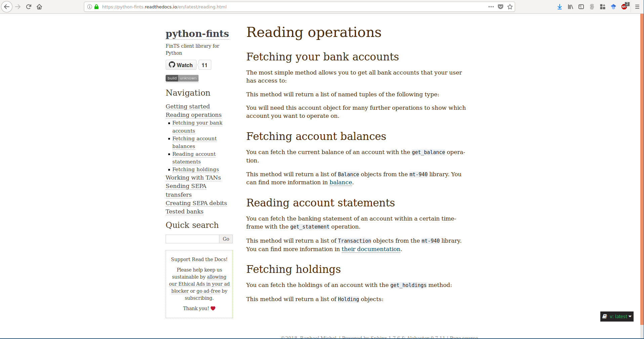
Task: Open Creating SEPA debits page
Action: (x=196, y=203)
